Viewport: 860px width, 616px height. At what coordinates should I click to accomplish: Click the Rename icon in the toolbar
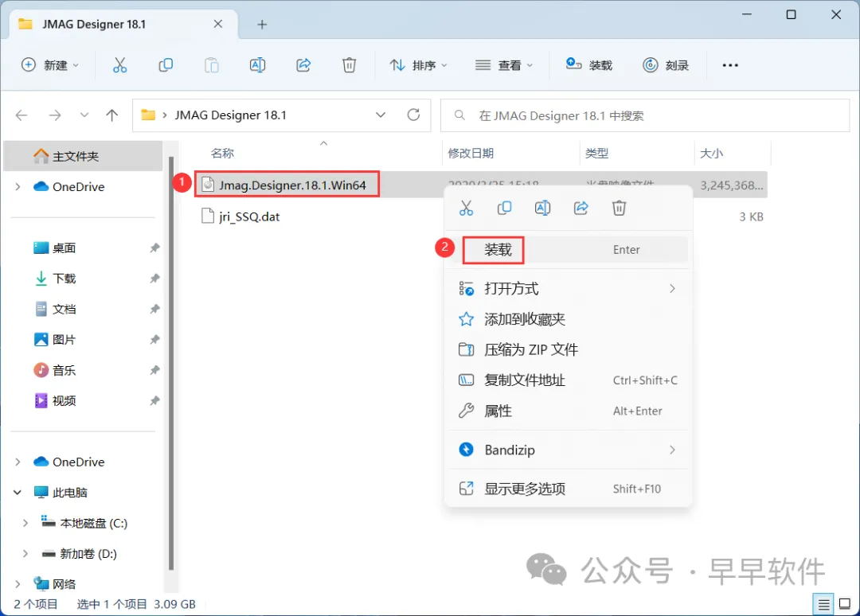[x=257, y=65]
